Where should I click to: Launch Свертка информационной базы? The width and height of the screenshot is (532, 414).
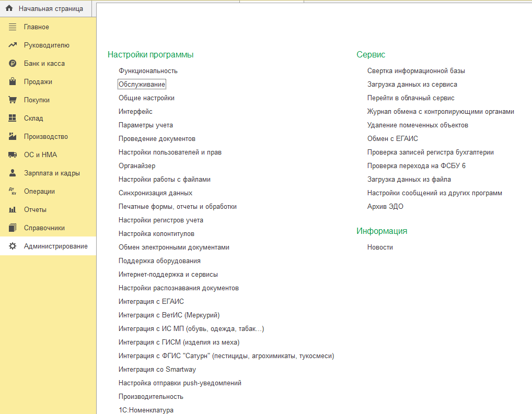pyautogui.click(x=416, y=70)
